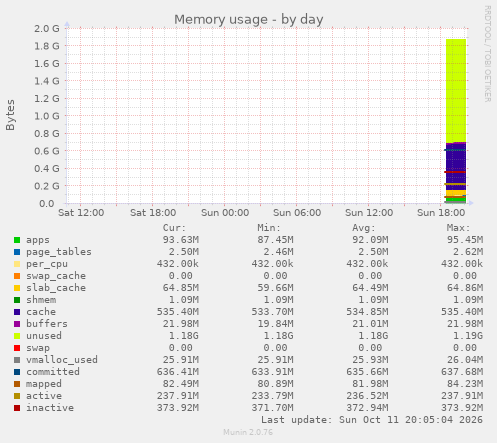Click the 'committed' legend label
The width and height of the screenshot is (497, 443).
click(x=53, y=372)
